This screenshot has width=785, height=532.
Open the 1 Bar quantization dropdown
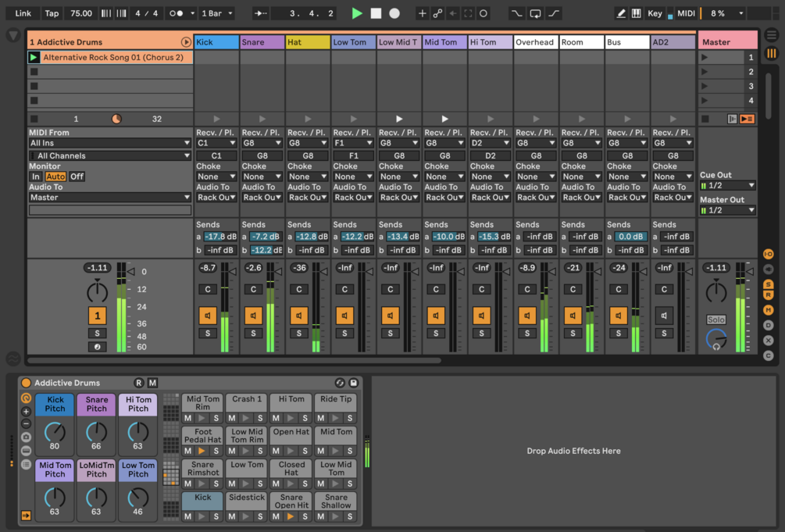pyautogui.click(x=217, y=13)
